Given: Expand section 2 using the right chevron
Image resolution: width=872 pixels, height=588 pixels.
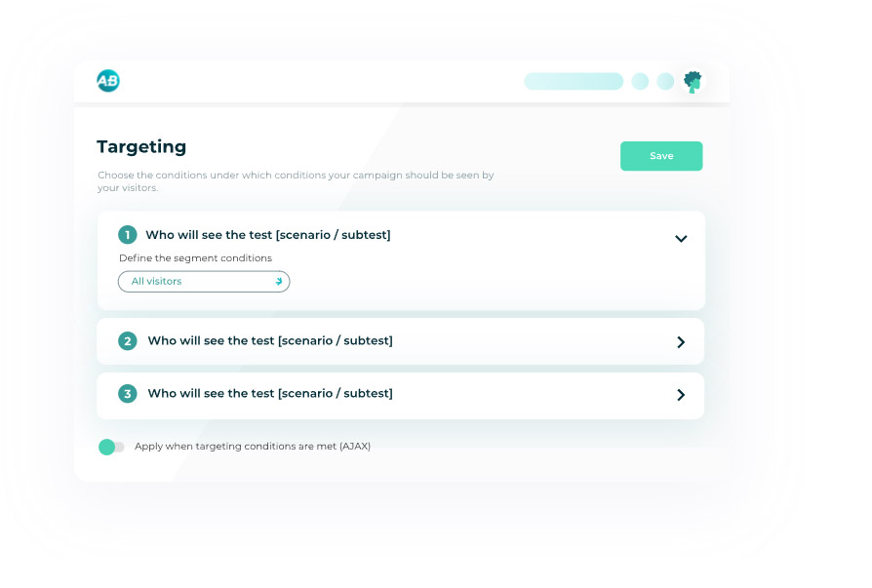Looking at the screenshot, I should pos(681,342).
